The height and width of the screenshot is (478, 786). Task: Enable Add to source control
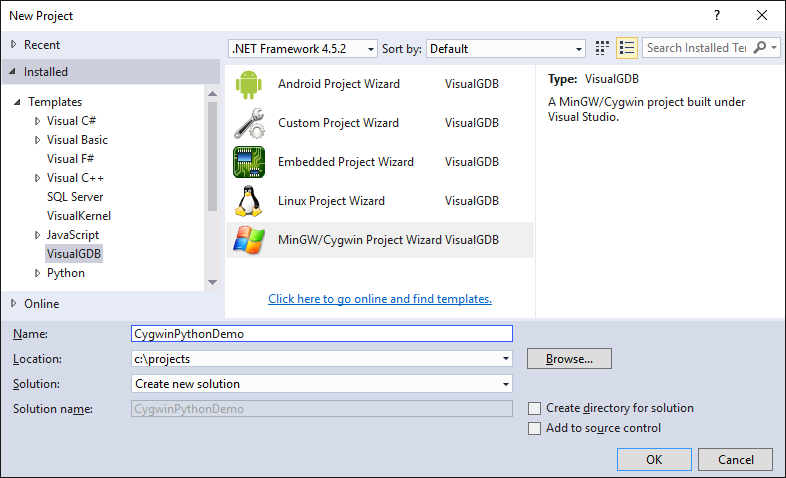[x=534, y=428]
